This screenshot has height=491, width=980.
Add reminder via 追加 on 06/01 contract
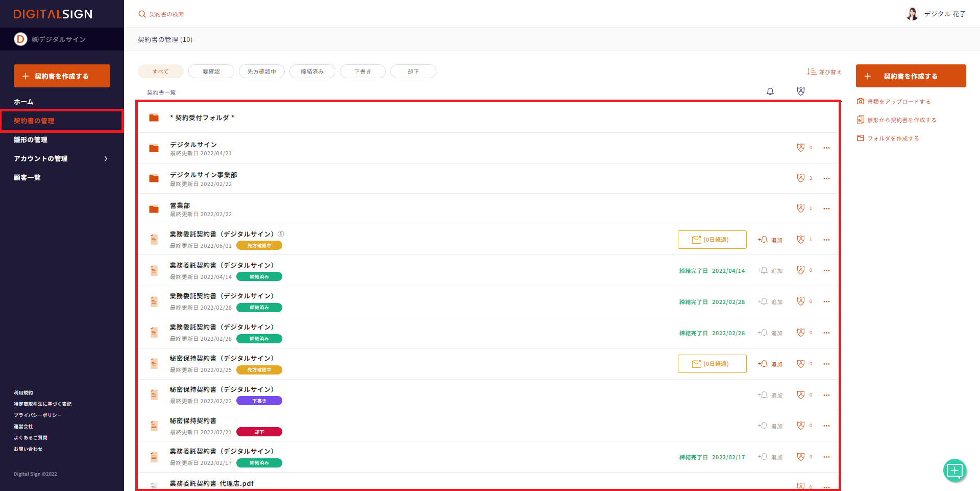pyautogui.click(x=770, y=240)
